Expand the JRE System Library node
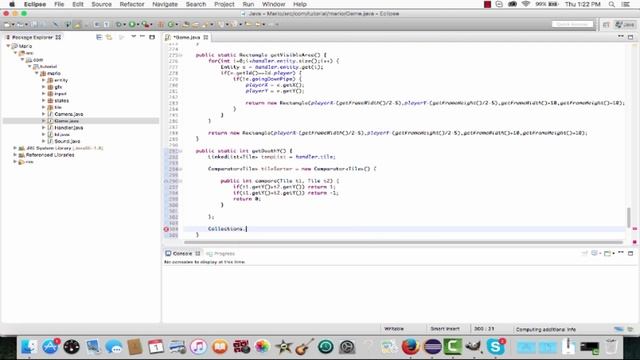The width and height of the screenshot is (640, 360). pyautogui.click(x=15, y=148)
